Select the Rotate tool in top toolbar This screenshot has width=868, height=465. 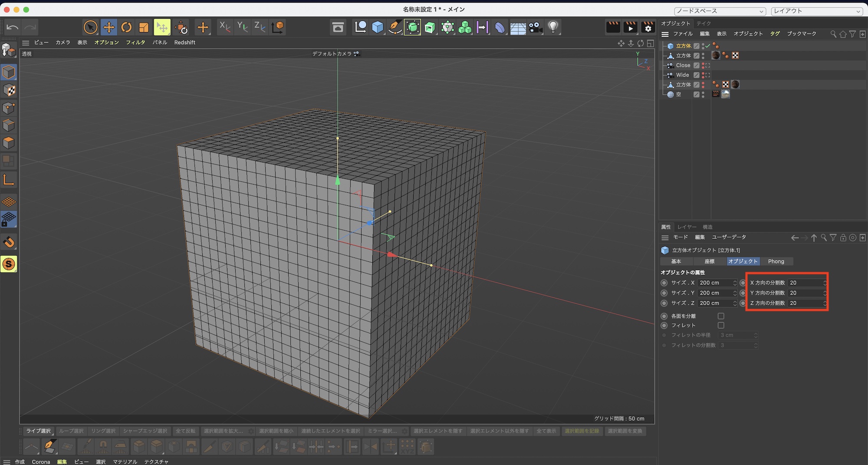[126, 27]
